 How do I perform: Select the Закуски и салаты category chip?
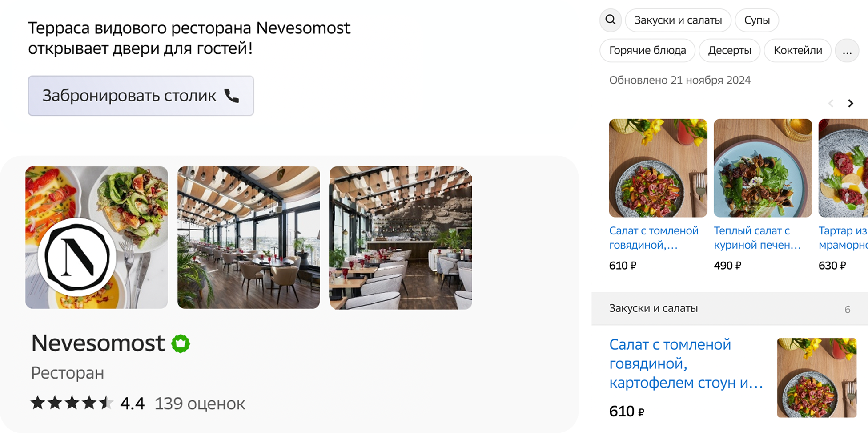coord(678,20)
